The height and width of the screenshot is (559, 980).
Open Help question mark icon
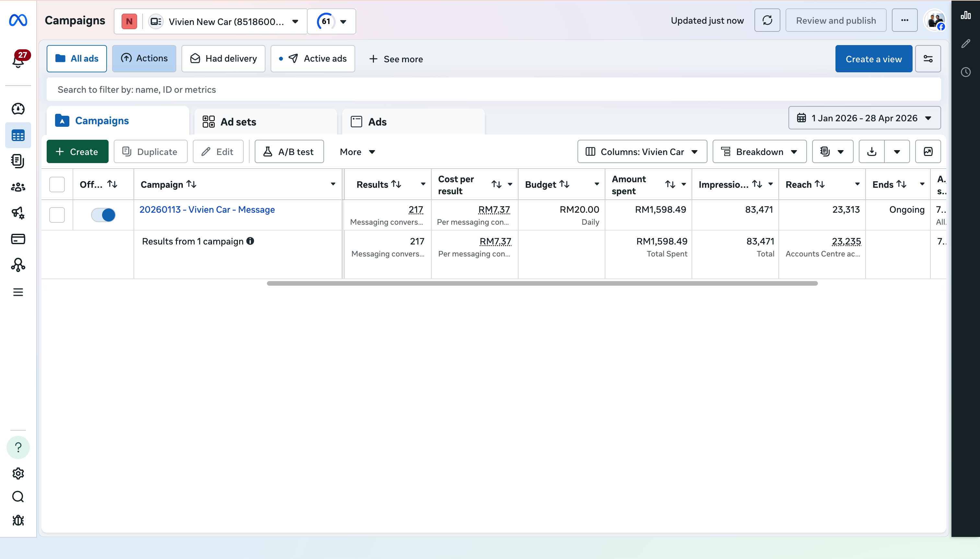click(x=18, y=447)
